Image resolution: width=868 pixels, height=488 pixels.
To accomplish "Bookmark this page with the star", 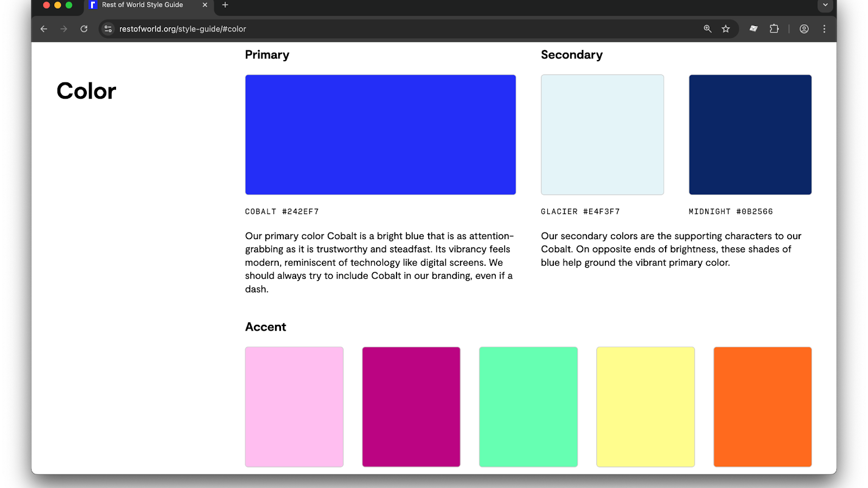I will click(726, 29).
